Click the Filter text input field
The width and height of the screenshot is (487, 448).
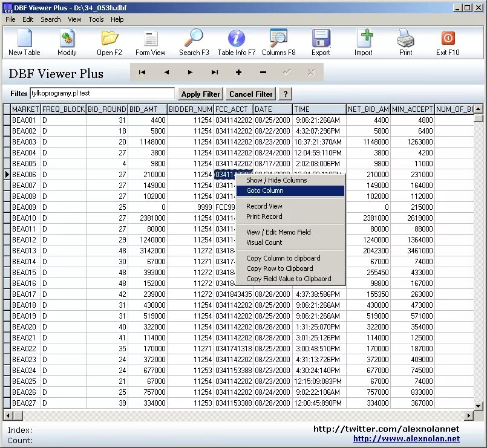tap(102, 94)
